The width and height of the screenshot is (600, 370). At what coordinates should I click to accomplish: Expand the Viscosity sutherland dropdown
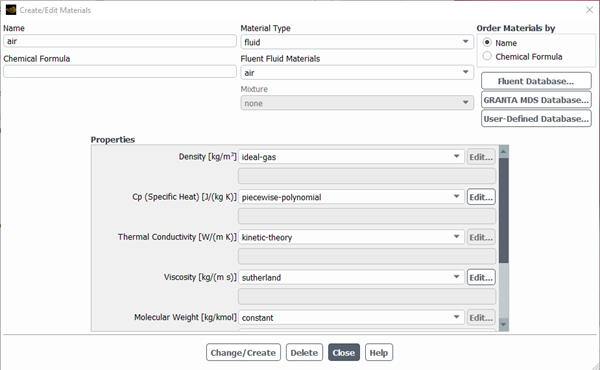click(351, 277)
